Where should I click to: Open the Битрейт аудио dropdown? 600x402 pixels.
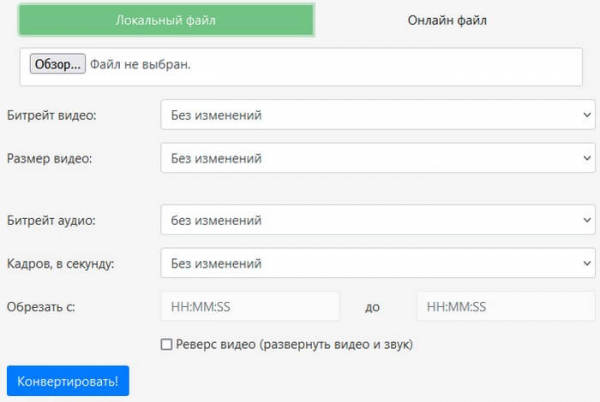(378, 220)
